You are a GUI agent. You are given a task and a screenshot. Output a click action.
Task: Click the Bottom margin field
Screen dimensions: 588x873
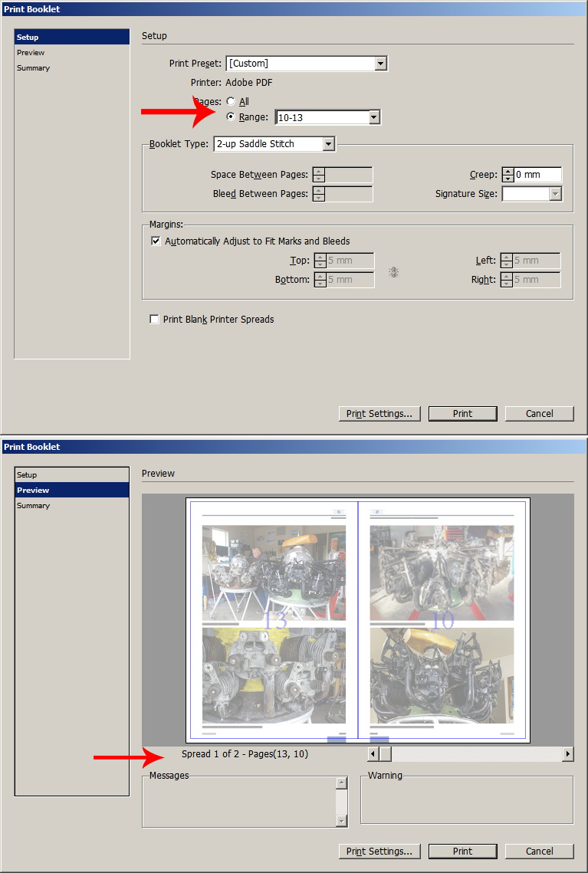click(350, 280)
